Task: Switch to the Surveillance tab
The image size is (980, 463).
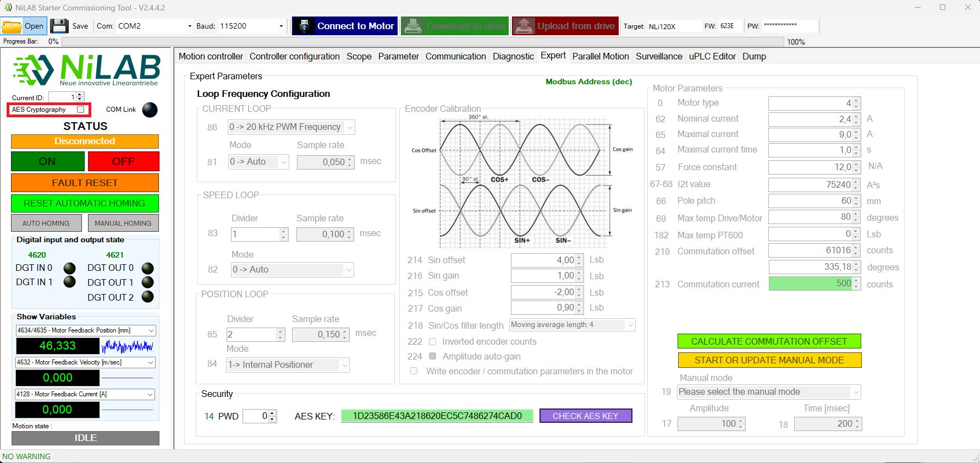Action: point(659,56)
